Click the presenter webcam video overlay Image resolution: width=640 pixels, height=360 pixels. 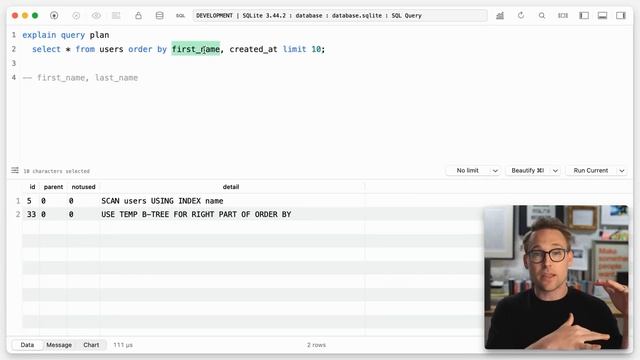click(556, 277)
